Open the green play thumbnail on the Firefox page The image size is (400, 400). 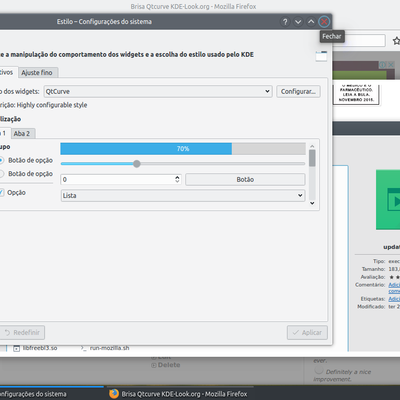[x=388, y=200]
